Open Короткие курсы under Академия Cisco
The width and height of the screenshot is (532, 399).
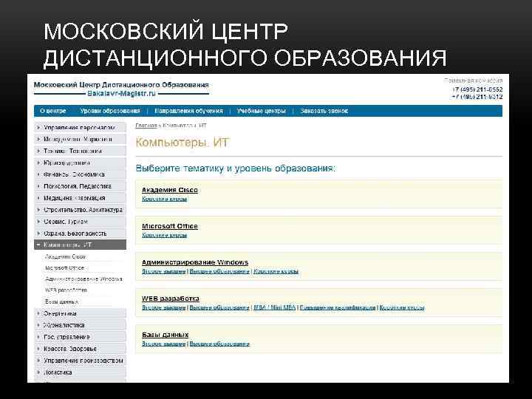[x=165, y=199]
